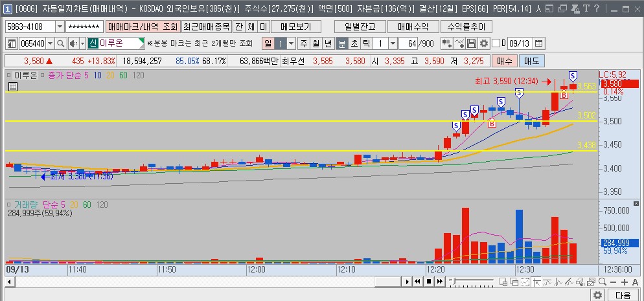The width and height of the screenshot is (644, 301).
Task: Switch to 월 monthly chart
Action: [x=316, y=43]
